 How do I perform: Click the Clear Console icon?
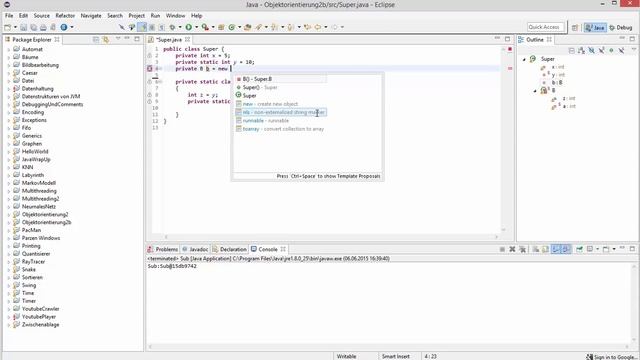pyautogui.click(x=536, y=249)
